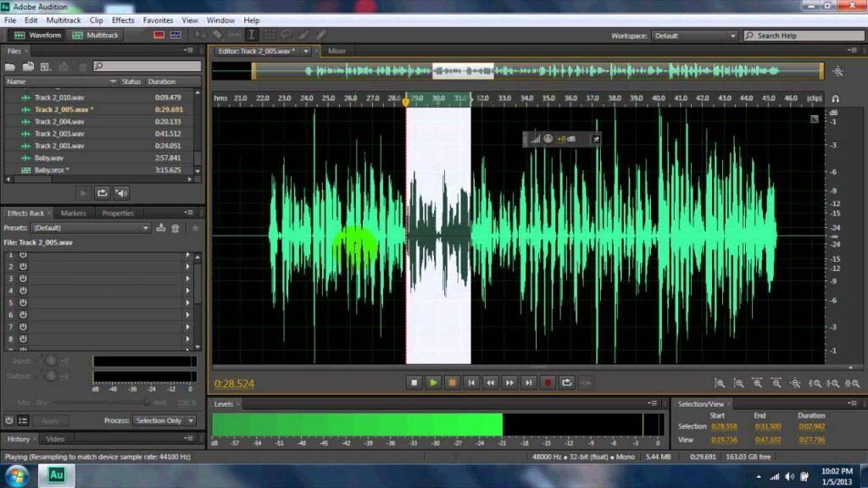
Task: Select the Marquee Selection tool
Action: pyautogui.click(x=269, y=35)
